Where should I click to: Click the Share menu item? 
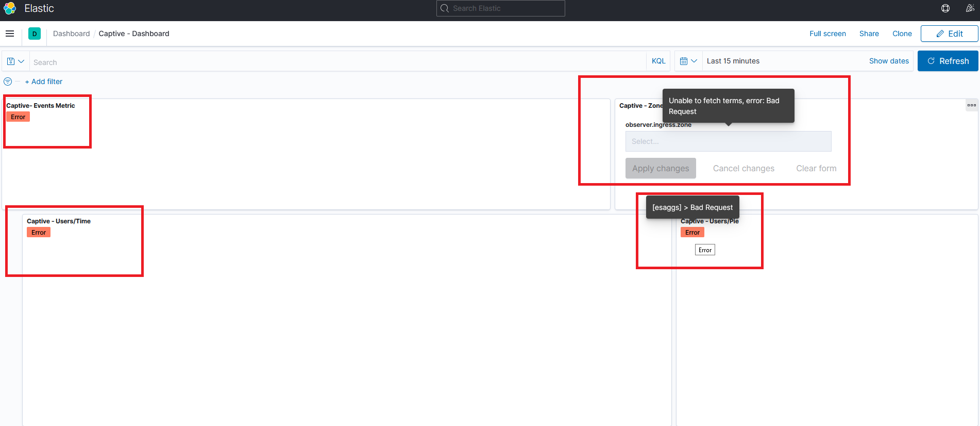[x=869, y=34]
